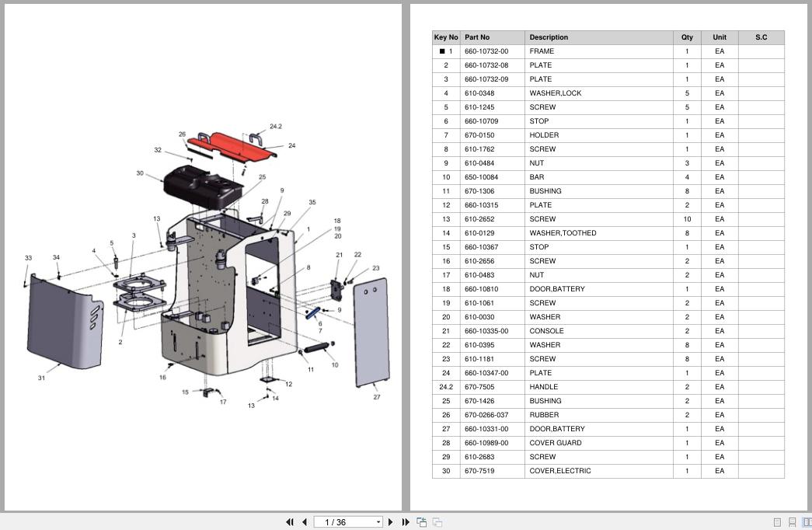Image resolution: width=812 pixels, height=530 pixels.
Task: Click part number 660-10347-00
Action: click(x=486, y=373)
